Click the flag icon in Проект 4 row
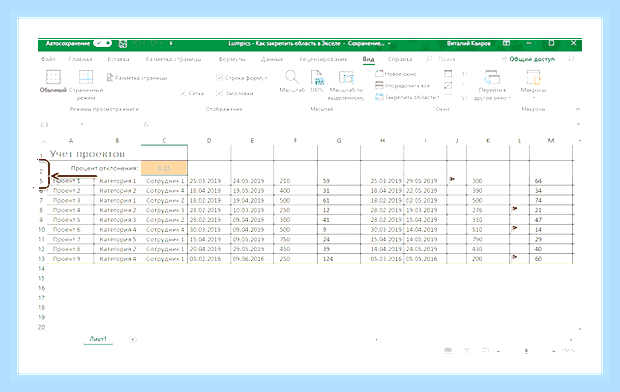Viewport: 620px width, 392px height. click(514, 208)
